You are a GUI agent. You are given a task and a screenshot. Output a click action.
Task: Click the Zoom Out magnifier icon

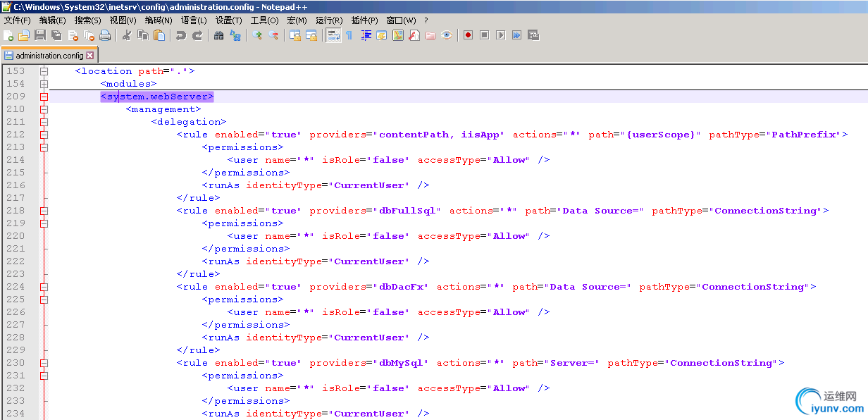pyautogui.click(x=273, y=35)
